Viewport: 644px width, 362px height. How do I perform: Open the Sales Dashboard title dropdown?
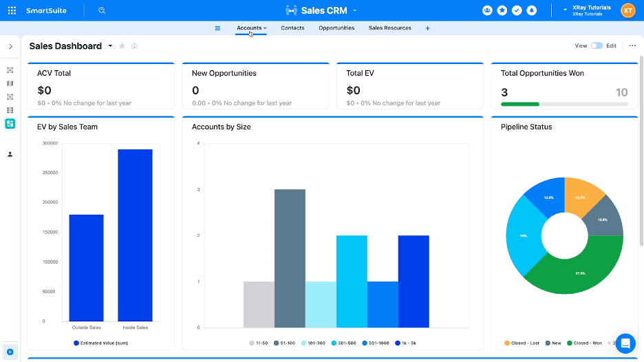110,46
